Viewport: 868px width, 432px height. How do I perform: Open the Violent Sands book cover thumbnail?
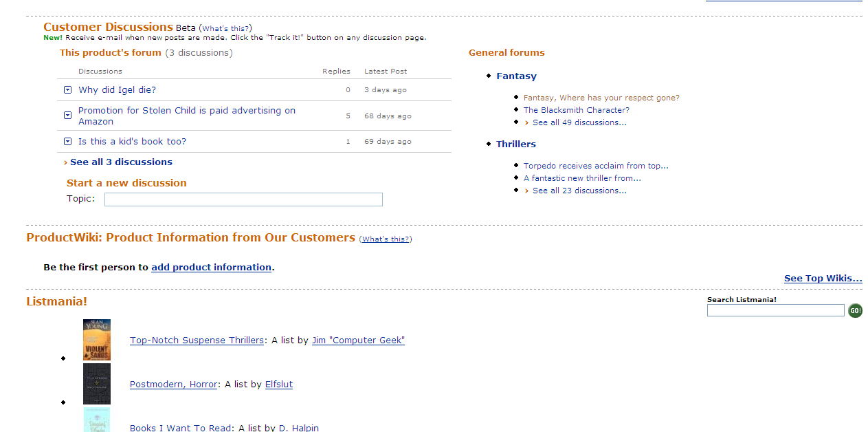coord(97,340)
